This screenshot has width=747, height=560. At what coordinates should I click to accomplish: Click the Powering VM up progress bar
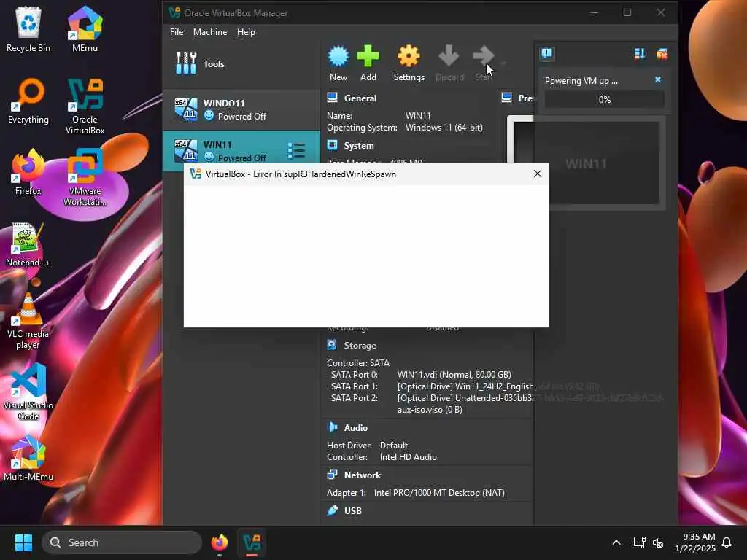604,99
